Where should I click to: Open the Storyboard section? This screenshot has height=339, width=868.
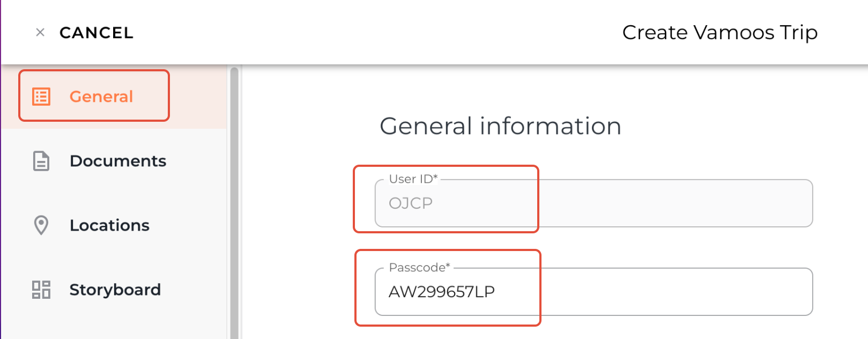115,290
